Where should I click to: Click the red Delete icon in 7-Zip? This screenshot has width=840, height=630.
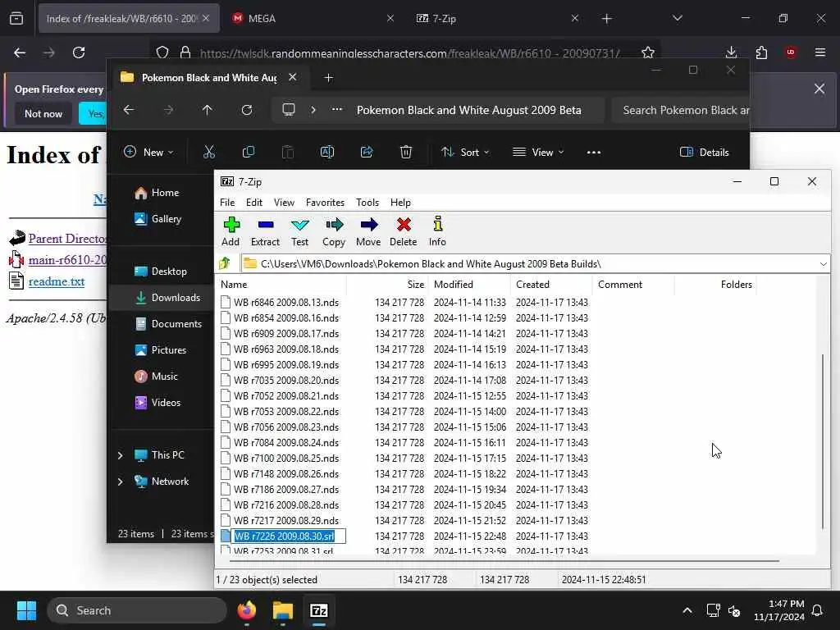[404, 231]
